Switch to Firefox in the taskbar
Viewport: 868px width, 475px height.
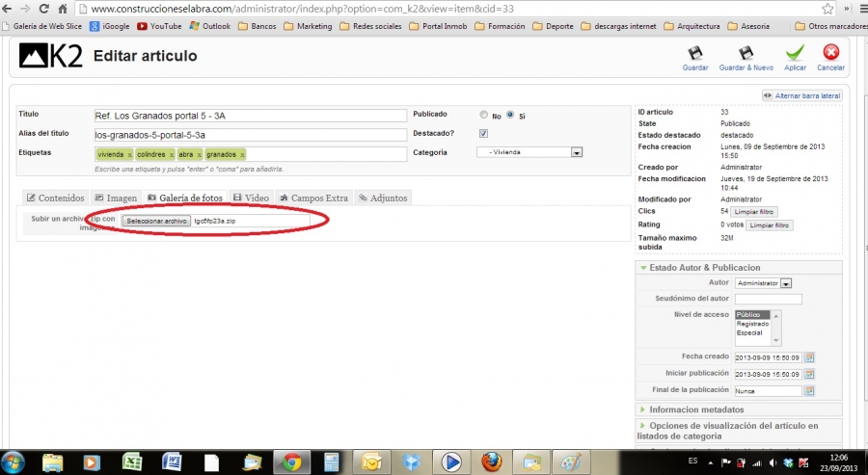[491, 462]
